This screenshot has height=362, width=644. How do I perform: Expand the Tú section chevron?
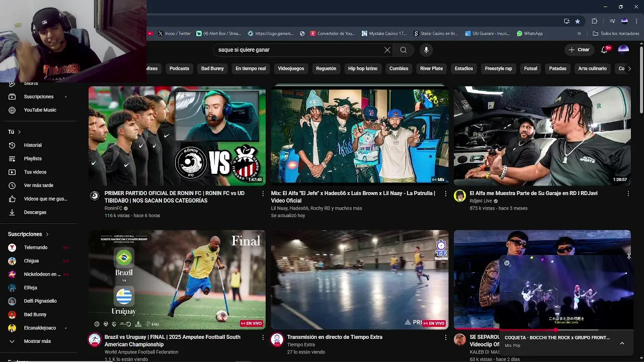pos(19,132)
